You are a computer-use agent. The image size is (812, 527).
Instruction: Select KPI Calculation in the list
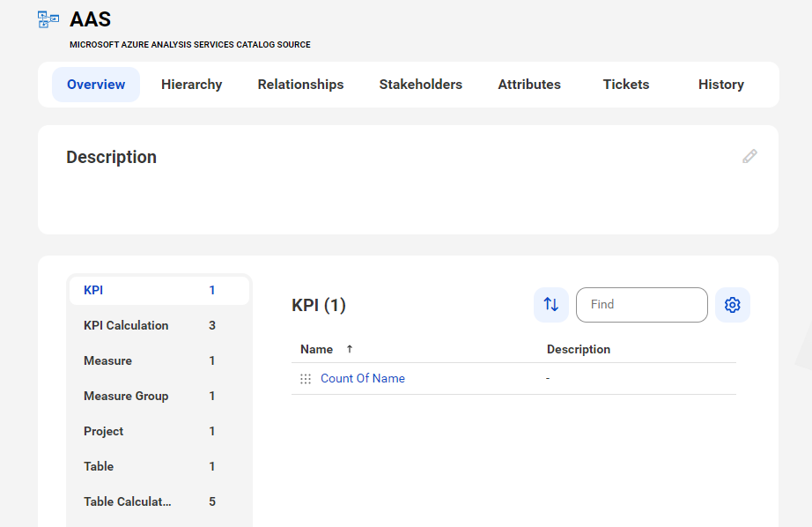pyautogui.click(x=159, y=325)
